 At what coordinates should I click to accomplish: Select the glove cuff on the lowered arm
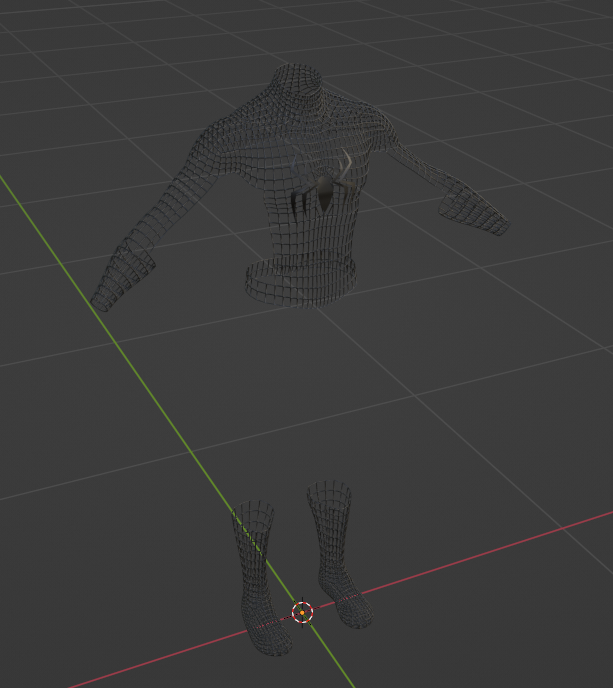123,275
